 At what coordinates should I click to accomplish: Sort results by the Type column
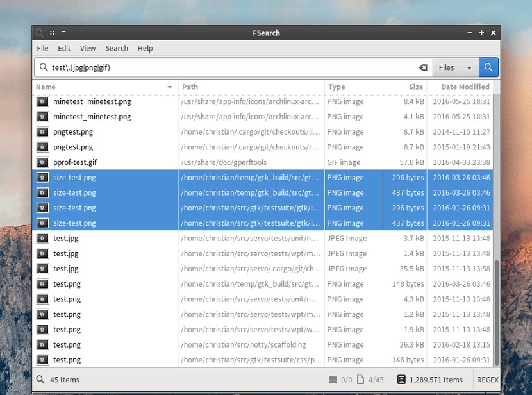coord(354,87)
